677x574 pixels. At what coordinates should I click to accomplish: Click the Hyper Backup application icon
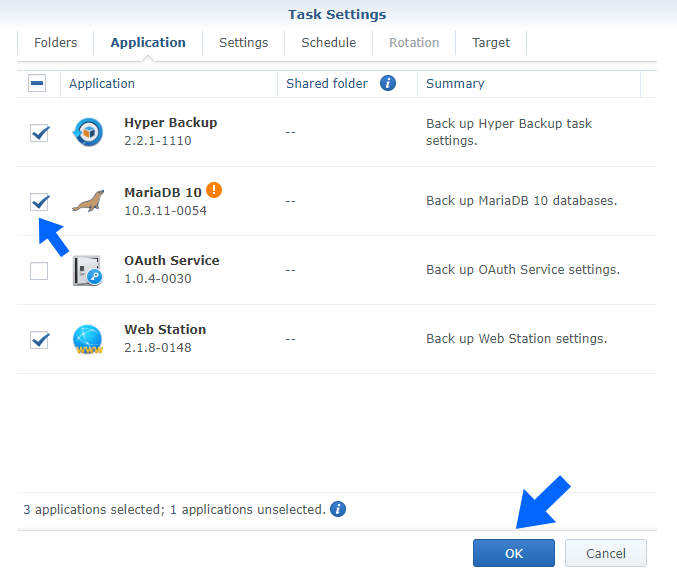(88, 132)
